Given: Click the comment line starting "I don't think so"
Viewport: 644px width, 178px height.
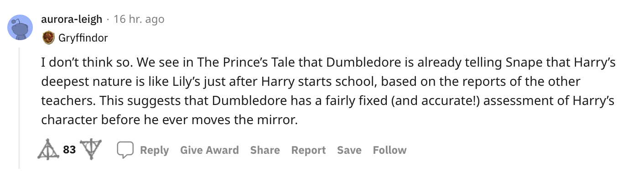Looking at the screenshot, I should point(328,63).
